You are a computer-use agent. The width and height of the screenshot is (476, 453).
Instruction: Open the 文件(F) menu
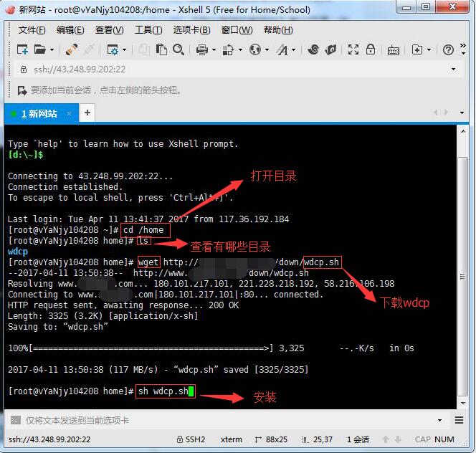[32, 30]
